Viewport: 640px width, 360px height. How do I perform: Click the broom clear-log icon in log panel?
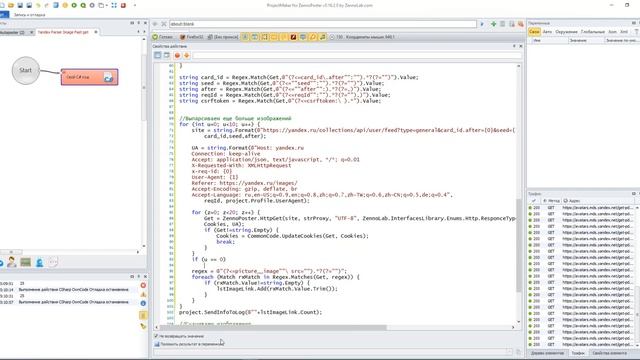pos(143,326)
